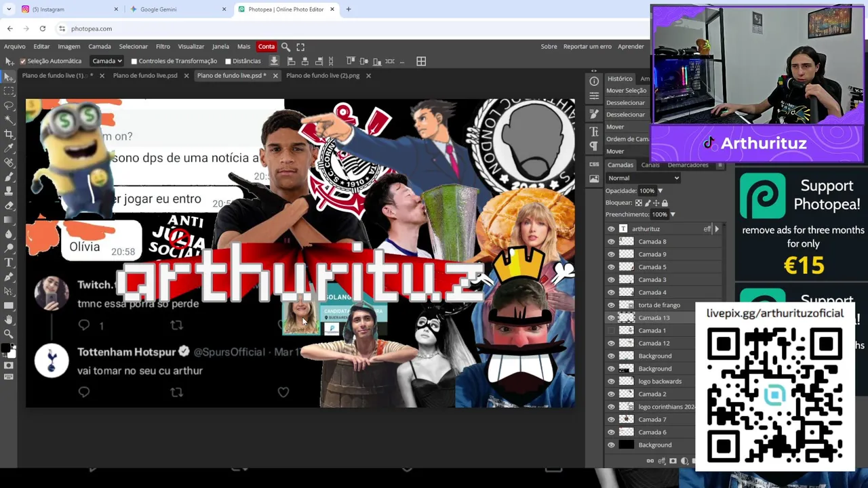Toggle Quick Mask mode icon
The height and width of the screenshot is (488, 868).
(8, 365)
